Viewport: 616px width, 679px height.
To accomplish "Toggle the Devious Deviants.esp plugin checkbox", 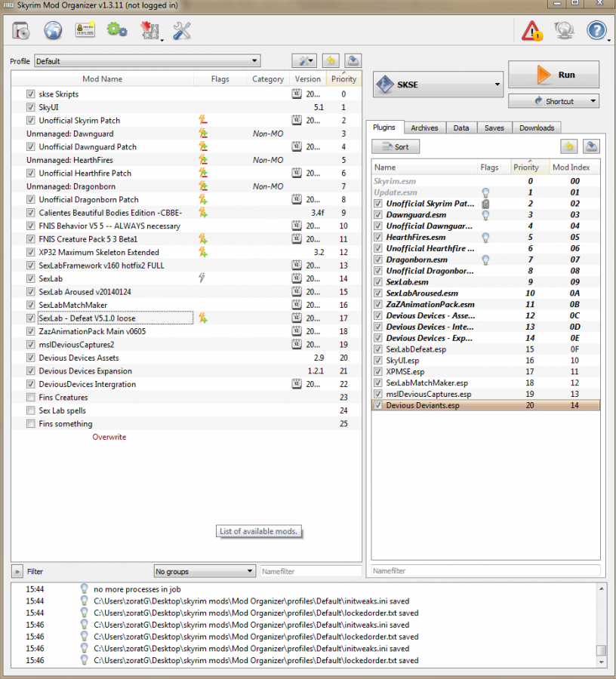I will pos(378,405).
